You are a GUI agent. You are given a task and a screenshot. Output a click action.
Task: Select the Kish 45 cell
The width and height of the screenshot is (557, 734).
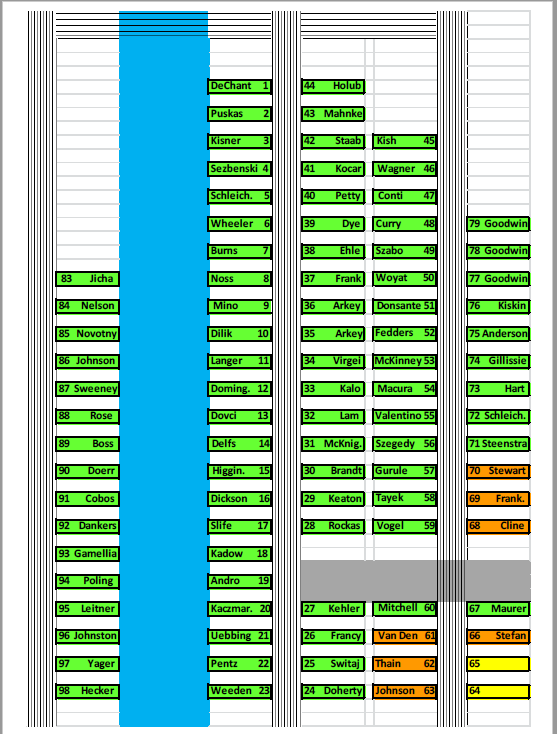[x=405, y=141]
